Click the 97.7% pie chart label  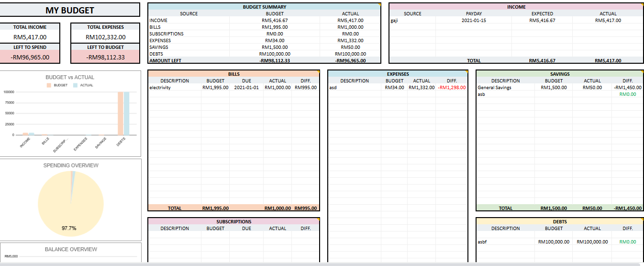[69, 228]
